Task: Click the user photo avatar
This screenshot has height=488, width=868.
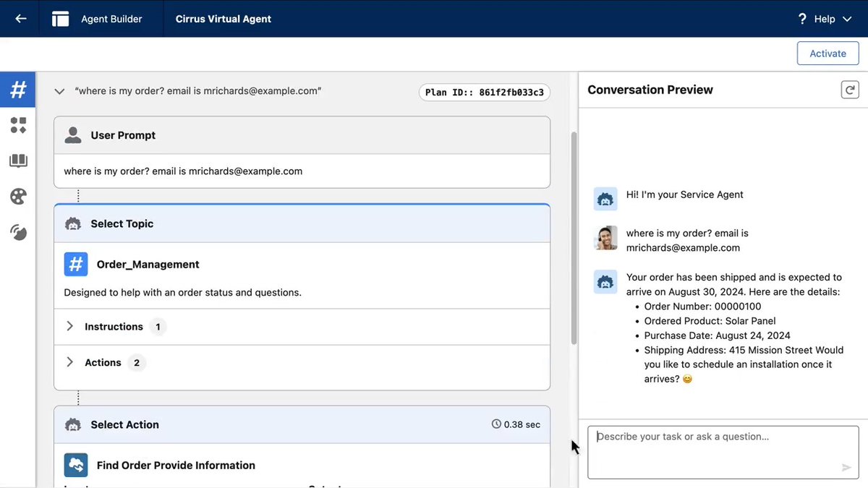Action: 605,238
